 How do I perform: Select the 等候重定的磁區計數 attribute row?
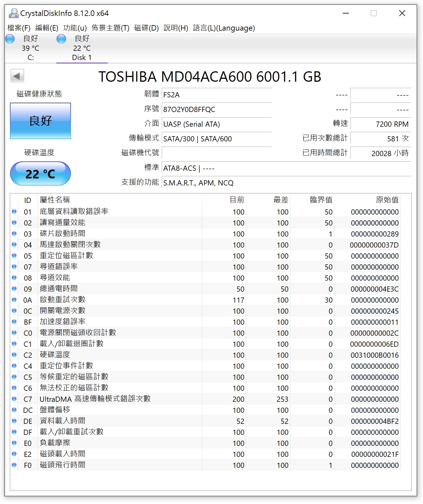tap(206, 377)
